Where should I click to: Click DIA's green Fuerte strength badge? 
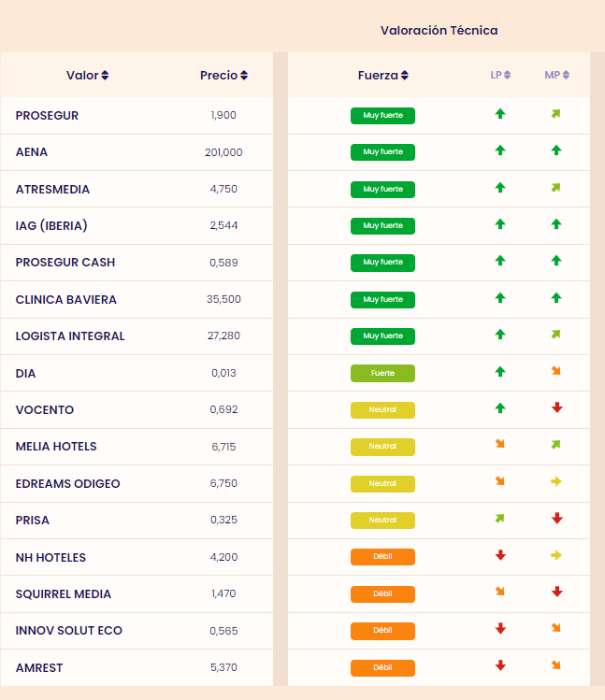(x=382, y=373)
